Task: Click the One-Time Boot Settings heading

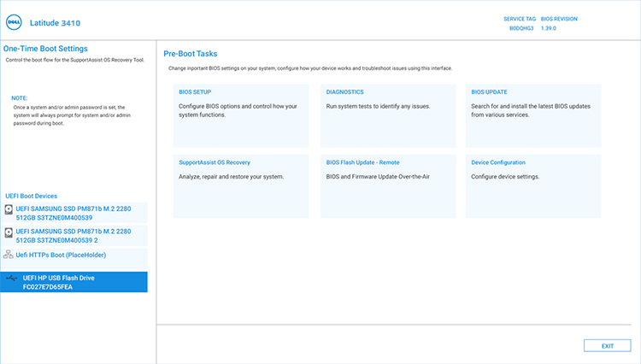Action: click(x=46, y=49)
